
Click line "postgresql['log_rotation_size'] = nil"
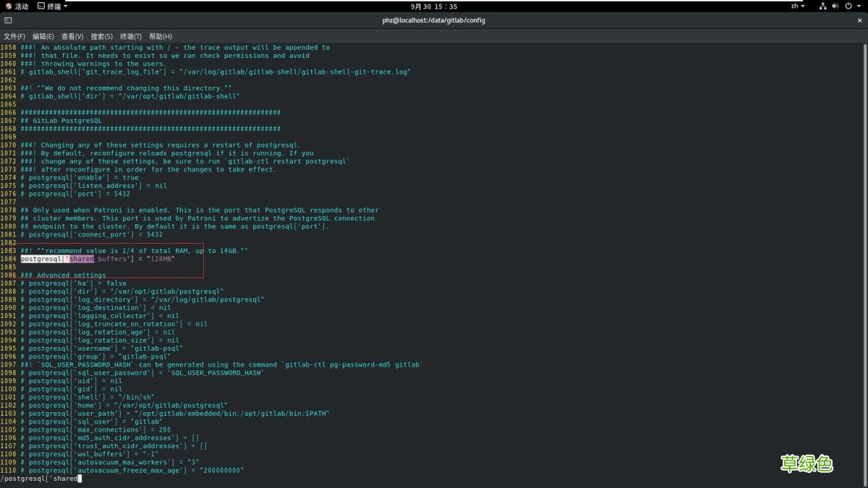coord(99,340)
